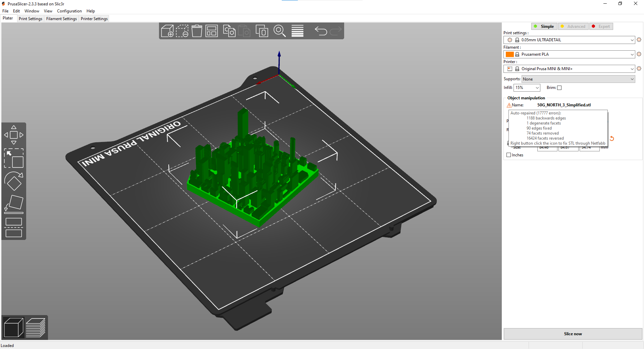Viewport: 644px width, 349px height.
Task: Click the 50G_NORTH_3_Simplified.stl object name
Action: point(564,105)
